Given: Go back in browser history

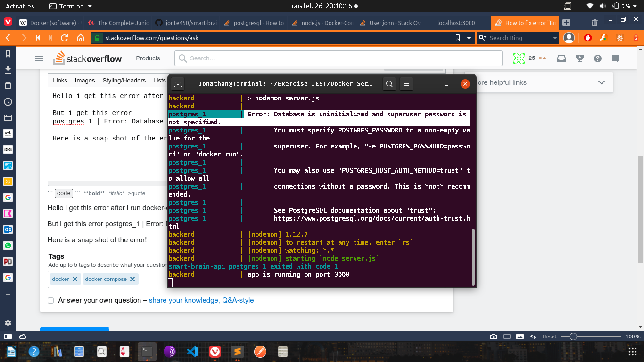Looking at the screenshot, I should click(8, 38).
